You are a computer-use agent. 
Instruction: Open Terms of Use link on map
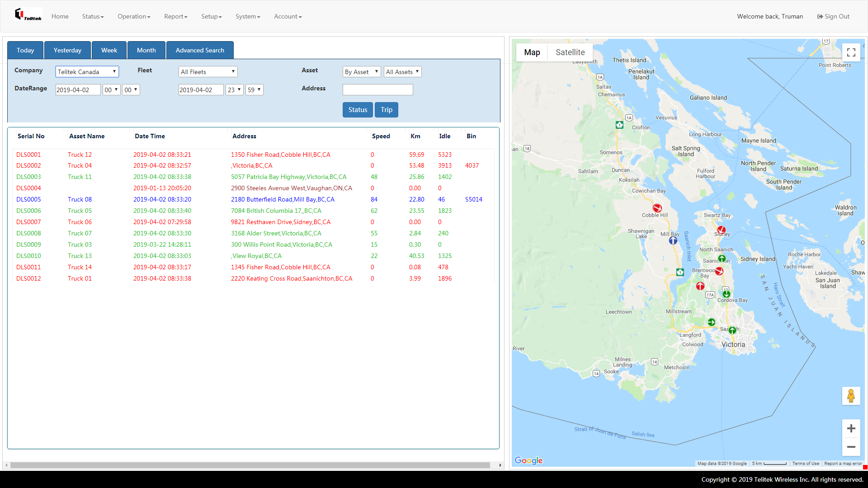coord(806,463)
